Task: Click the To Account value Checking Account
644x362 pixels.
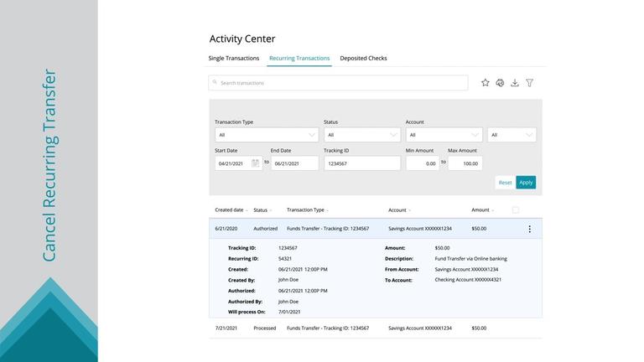Action: 468,280
